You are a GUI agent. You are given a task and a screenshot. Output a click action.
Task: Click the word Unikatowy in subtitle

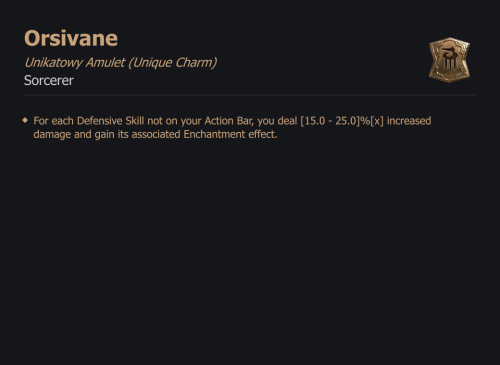[x=53, y=63]
